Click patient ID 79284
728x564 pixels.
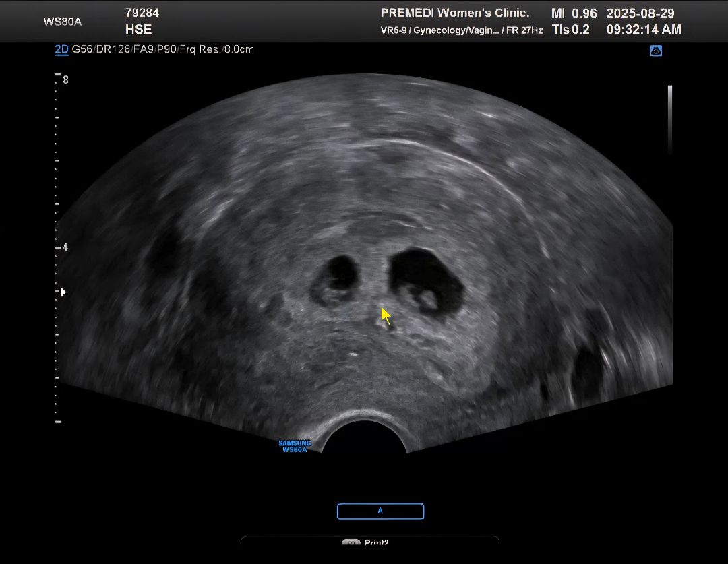(142, 13)
